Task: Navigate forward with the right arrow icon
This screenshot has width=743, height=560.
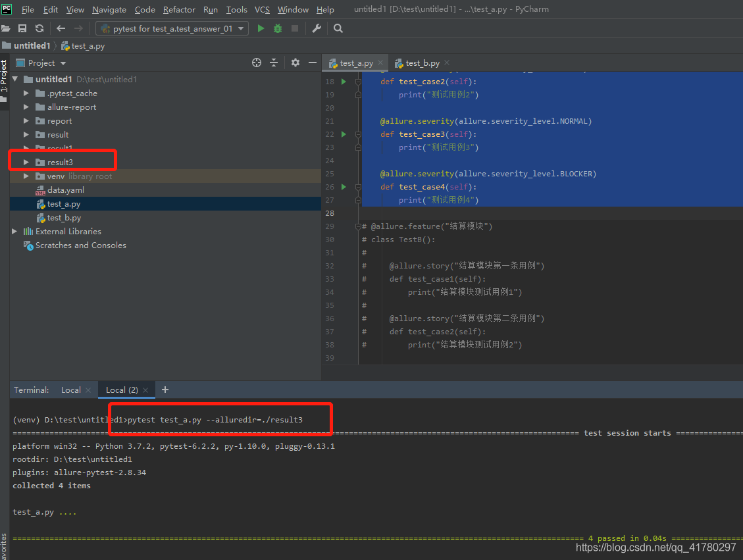Action: click(78, 28)
